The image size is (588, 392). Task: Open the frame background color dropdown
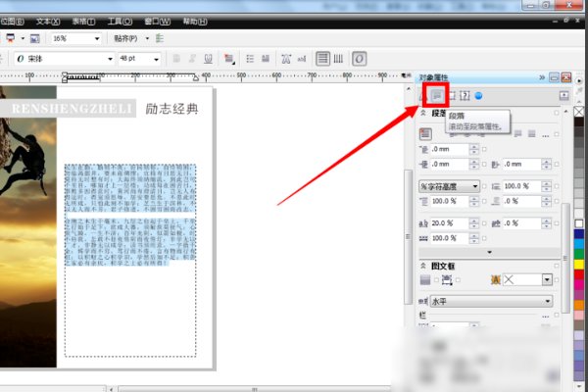pos(547,279)
